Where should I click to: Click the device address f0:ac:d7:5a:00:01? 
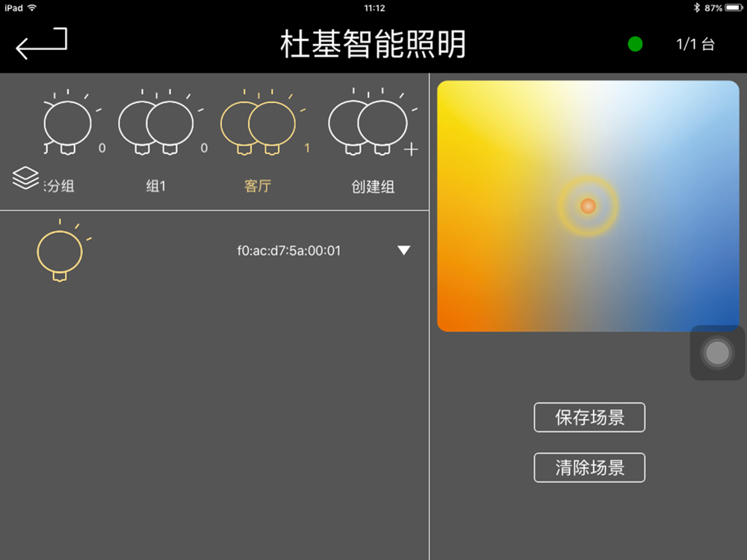click(x=289, y=250)
